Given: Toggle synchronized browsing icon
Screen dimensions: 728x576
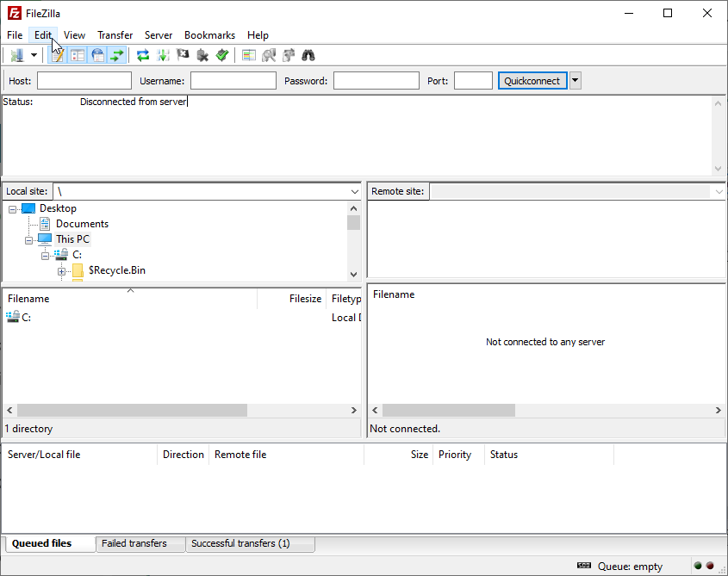Looking at the screenshot, I should [289, 55].
